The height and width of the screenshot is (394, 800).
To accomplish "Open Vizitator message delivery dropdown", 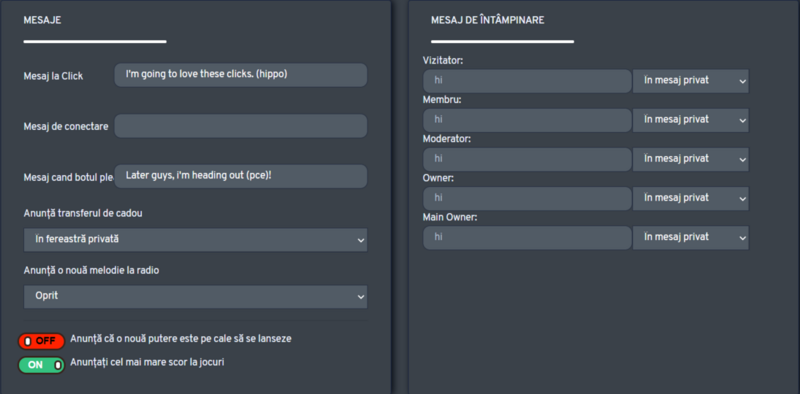I will click(691, 81).
